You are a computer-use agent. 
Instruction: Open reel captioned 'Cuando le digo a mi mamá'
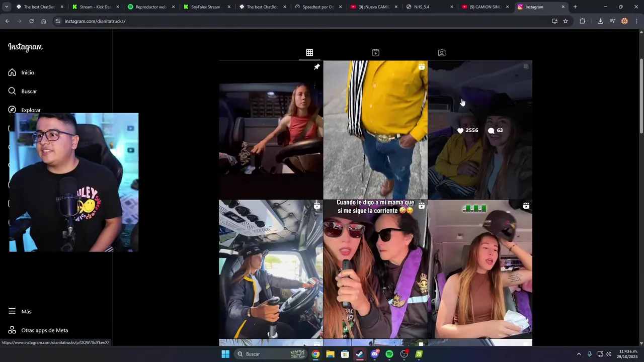tap(375, 269)
